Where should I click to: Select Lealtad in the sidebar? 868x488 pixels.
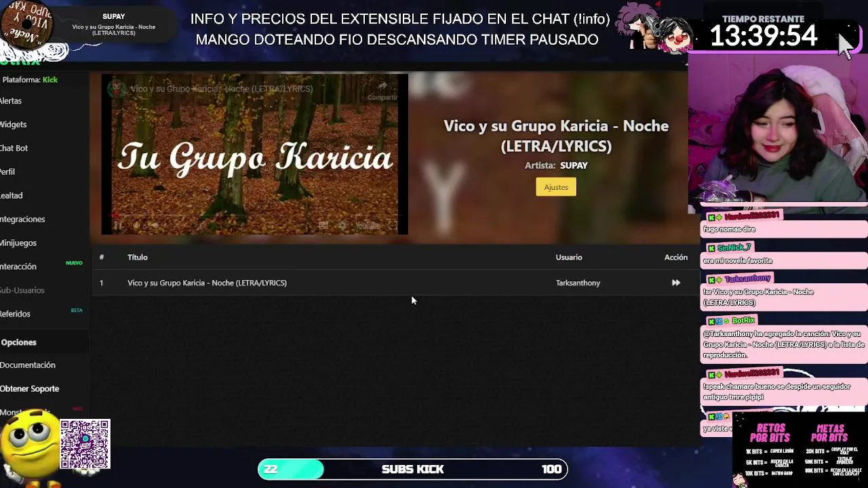[x=12, y=196]
